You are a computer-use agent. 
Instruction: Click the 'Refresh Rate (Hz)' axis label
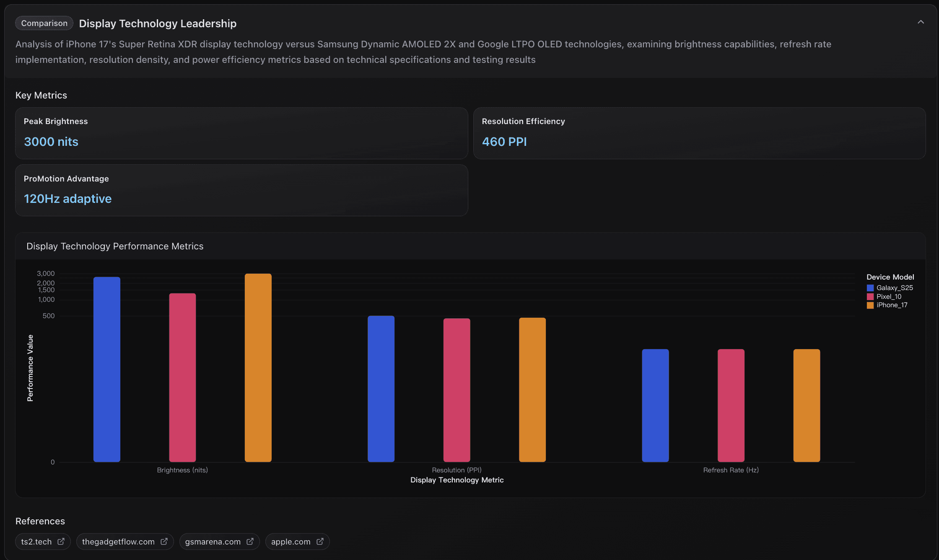click(x=731, y=470)
